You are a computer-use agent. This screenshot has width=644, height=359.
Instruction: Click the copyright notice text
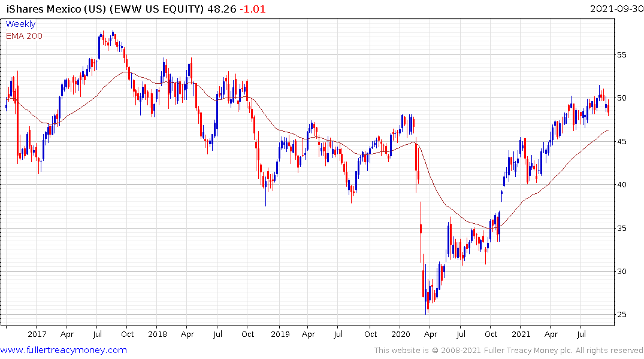pyautogui.click(x=509, y=351)
